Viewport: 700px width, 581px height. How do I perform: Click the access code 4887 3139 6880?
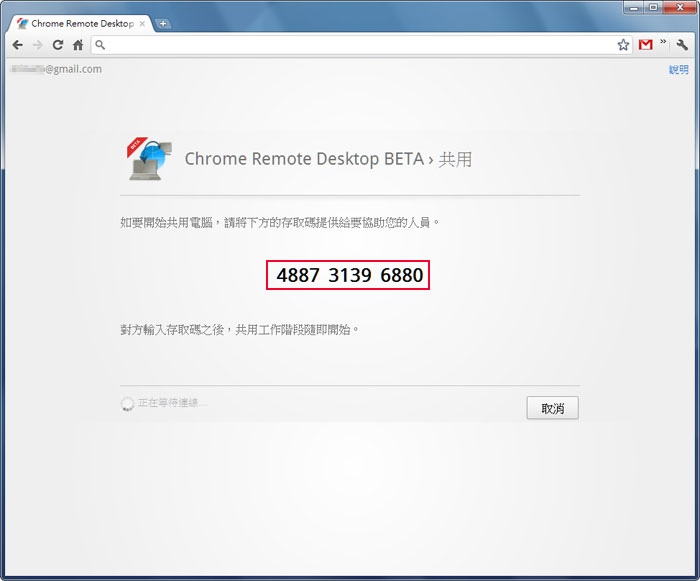click(348, 275)
